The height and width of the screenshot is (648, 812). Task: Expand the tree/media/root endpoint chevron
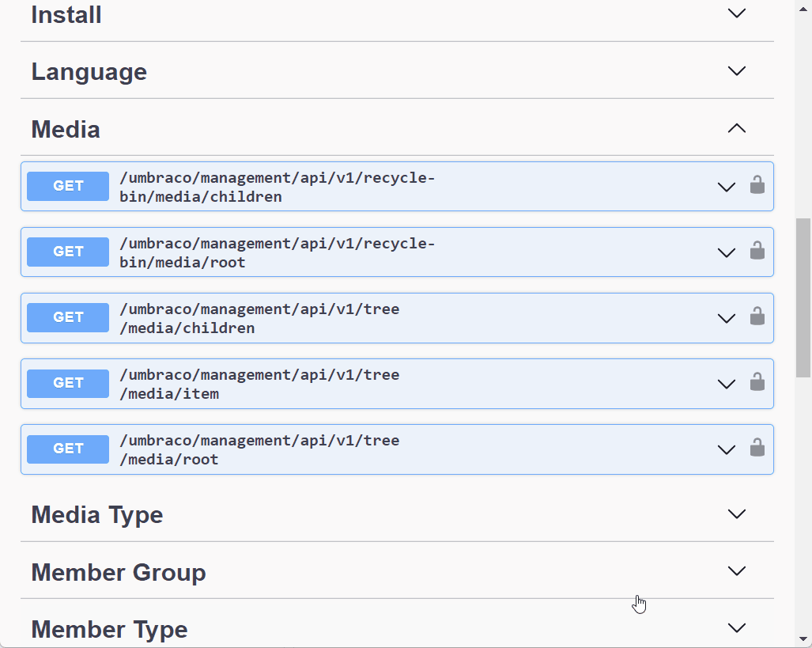coord(726,450)
